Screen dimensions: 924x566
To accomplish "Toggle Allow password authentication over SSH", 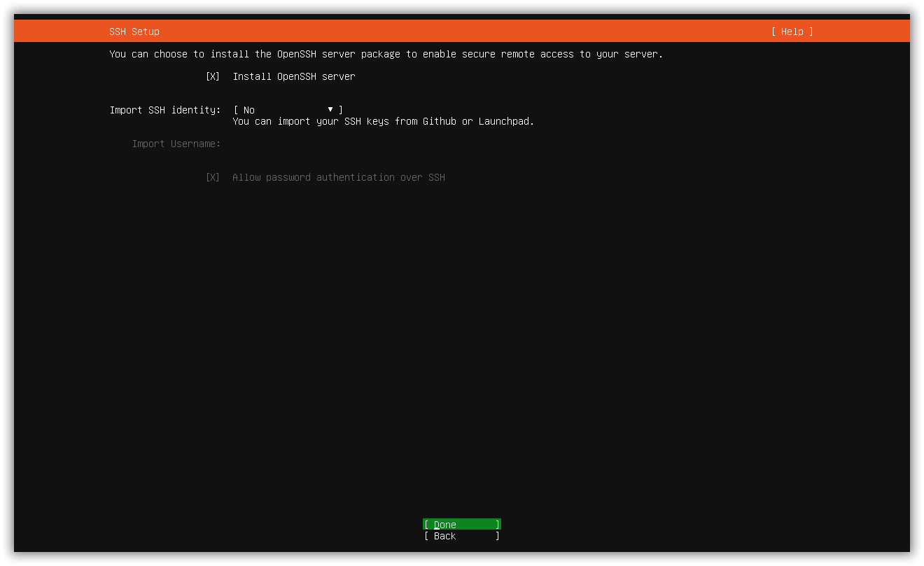I will (x=211, y=177).
